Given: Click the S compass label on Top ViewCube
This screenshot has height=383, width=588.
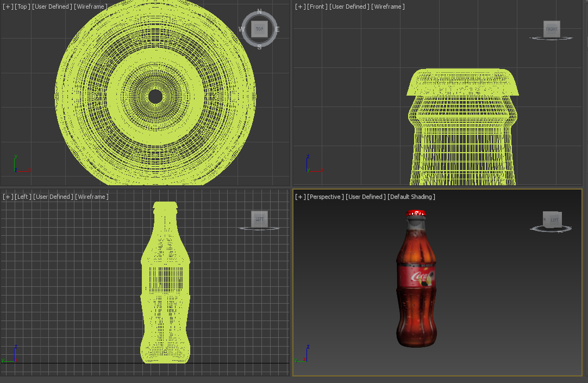Looking at the screenshot, I should pyautogui.click(x=260, y=47).
